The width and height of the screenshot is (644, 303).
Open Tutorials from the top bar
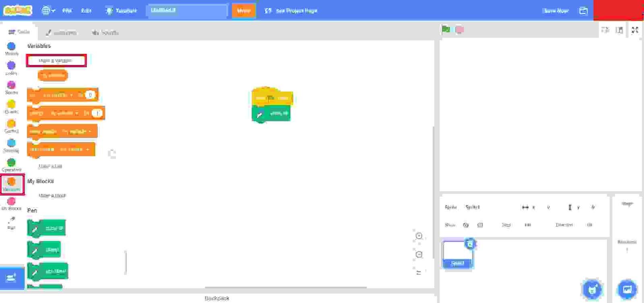tap(121, 10)
